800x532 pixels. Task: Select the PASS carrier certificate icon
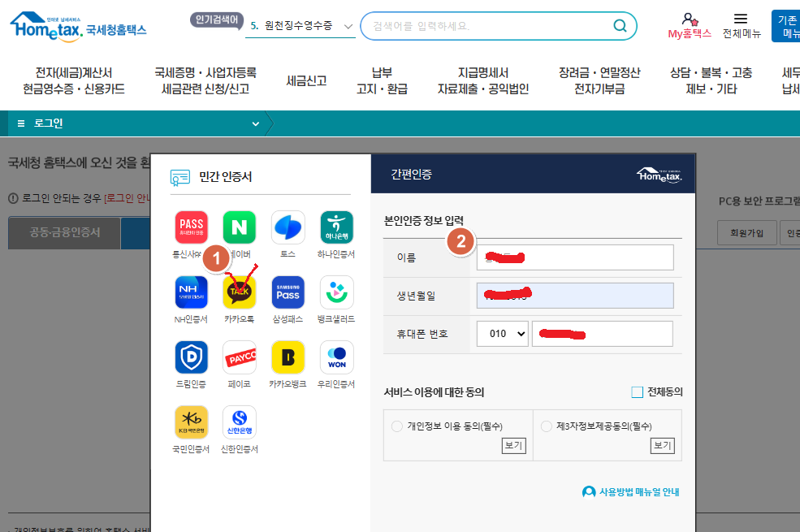point(192,227)
